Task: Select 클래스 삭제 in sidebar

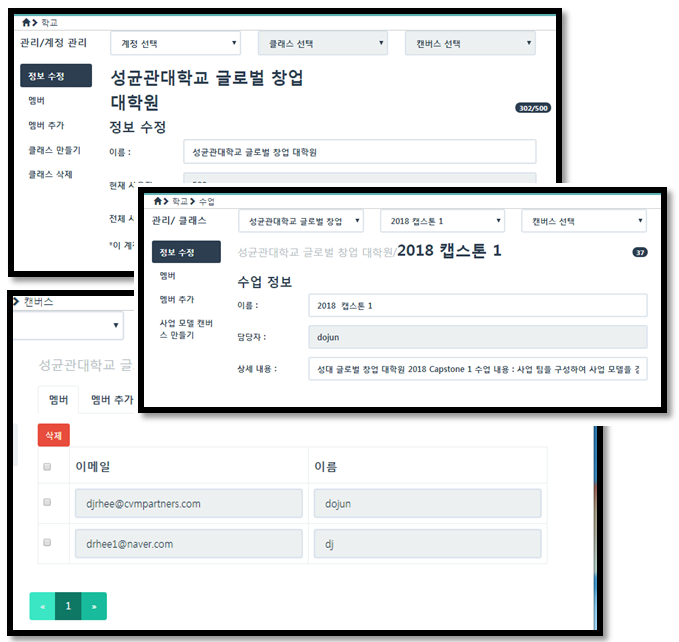Action: click(x=50, y=174)
